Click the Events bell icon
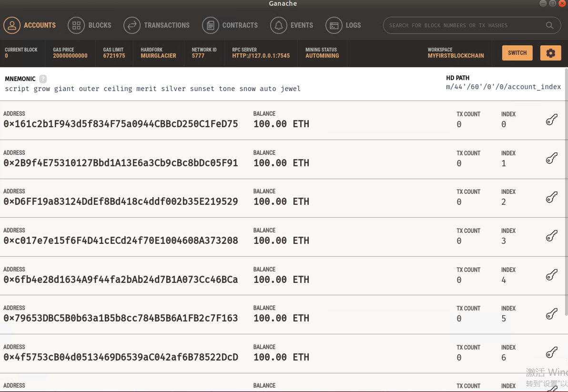 (x=279, y=25)
